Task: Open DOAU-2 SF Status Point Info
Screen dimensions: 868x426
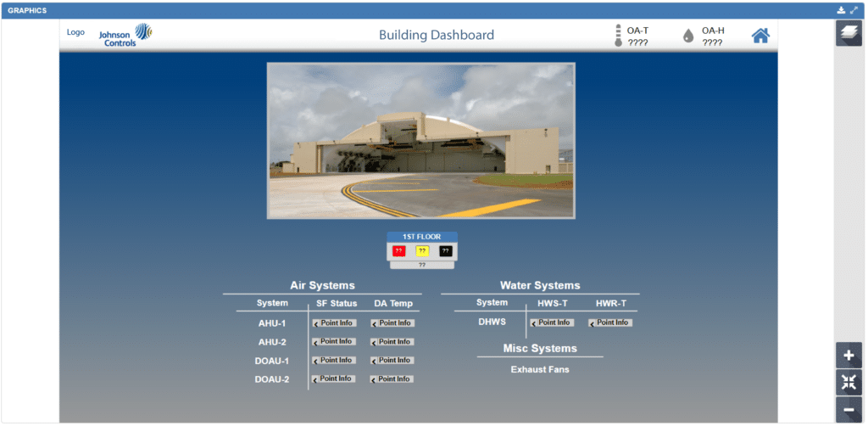Action: [334, 379]
